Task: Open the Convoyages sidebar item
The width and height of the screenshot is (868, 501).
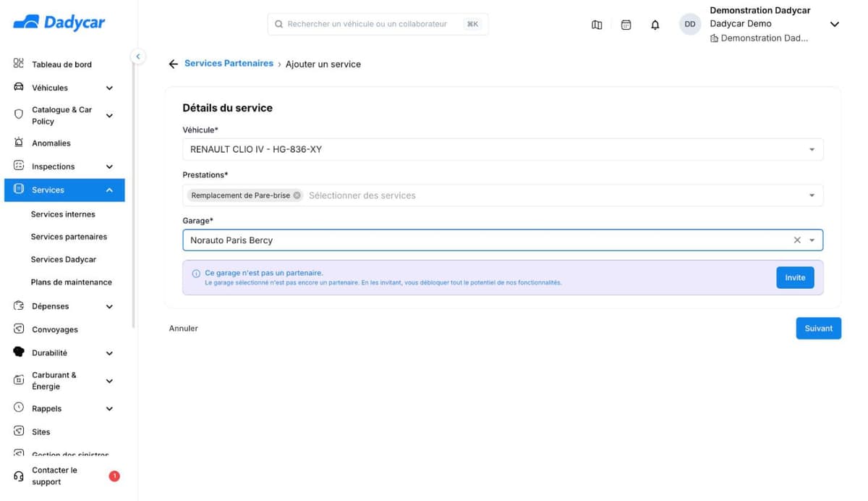Action: (55, 329)
